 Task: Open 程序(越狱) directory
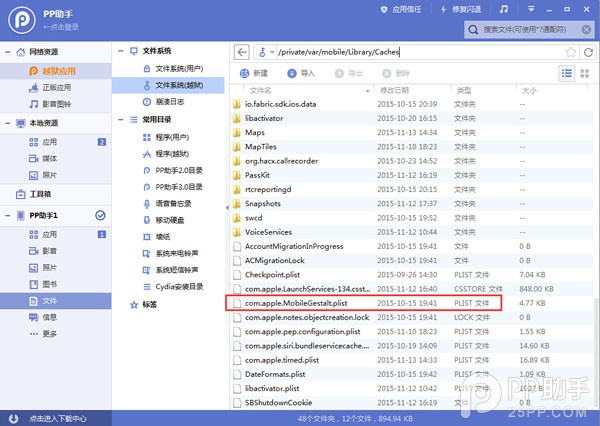click(168, 154)
